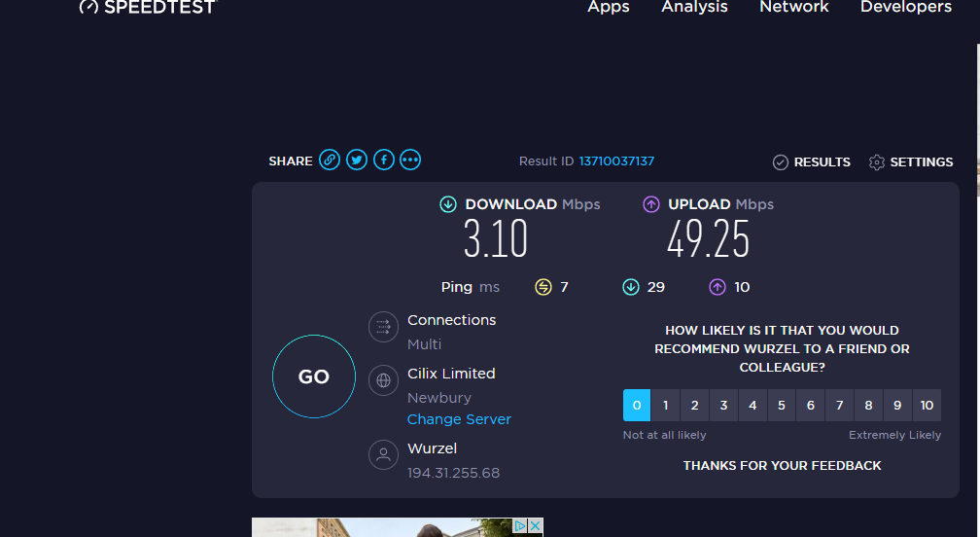The height and width of the screenshot is (537, 980).
Task: Select rating 10 Extremely Likely
Action: pyautogui.click(x=927, y=406)
